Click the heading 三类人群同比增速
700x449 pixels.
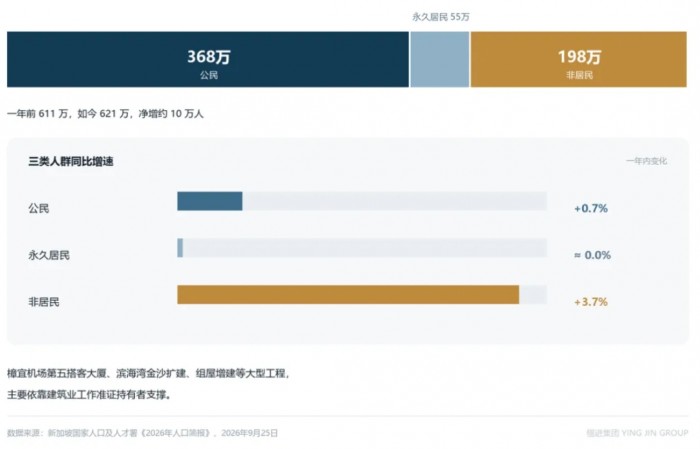click(71, 162)
